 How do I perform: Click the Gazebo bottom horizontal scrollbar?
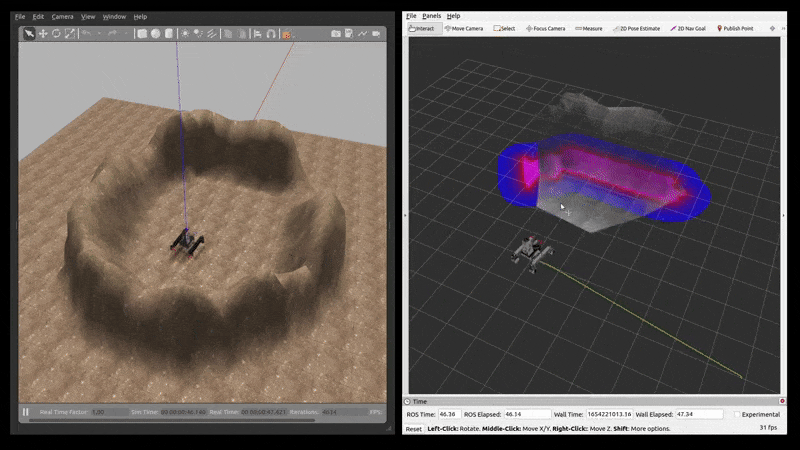click(x=172, y=420)
